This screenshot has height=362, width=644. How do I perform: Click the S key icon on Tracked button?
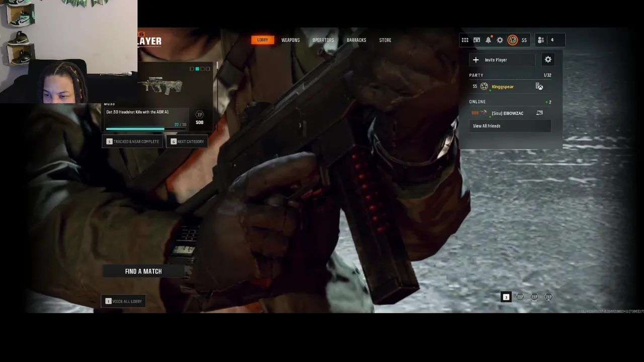(x=109, y=142)
